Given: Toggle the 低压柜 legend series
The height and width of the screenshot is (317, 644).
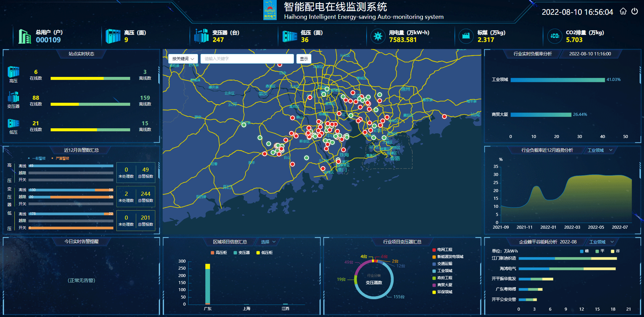Looking at the screenshot, I should 264,253.
